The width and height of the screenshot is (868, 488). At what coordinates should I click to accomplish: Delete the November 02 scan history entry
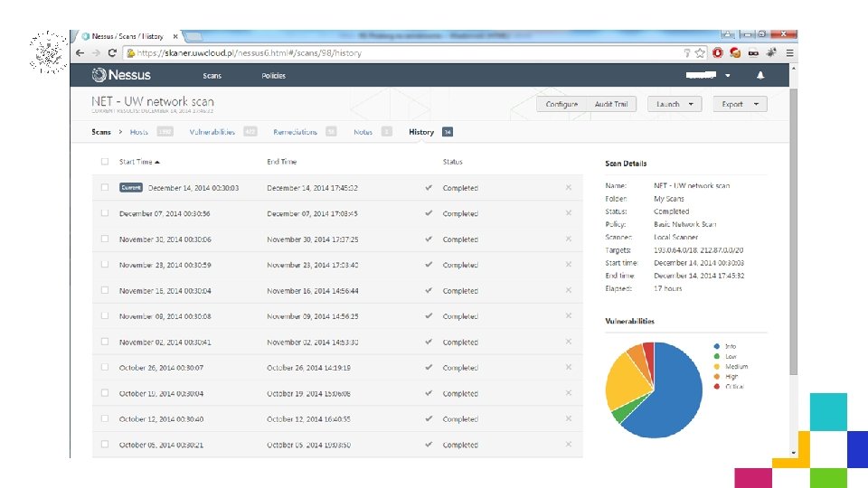pos(569,342)
